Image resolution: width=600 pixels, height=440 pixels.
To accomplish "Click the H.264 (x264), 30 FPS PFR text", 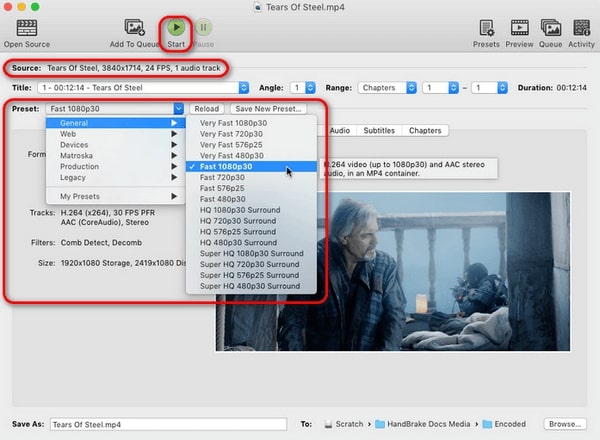I will [108, 212].
